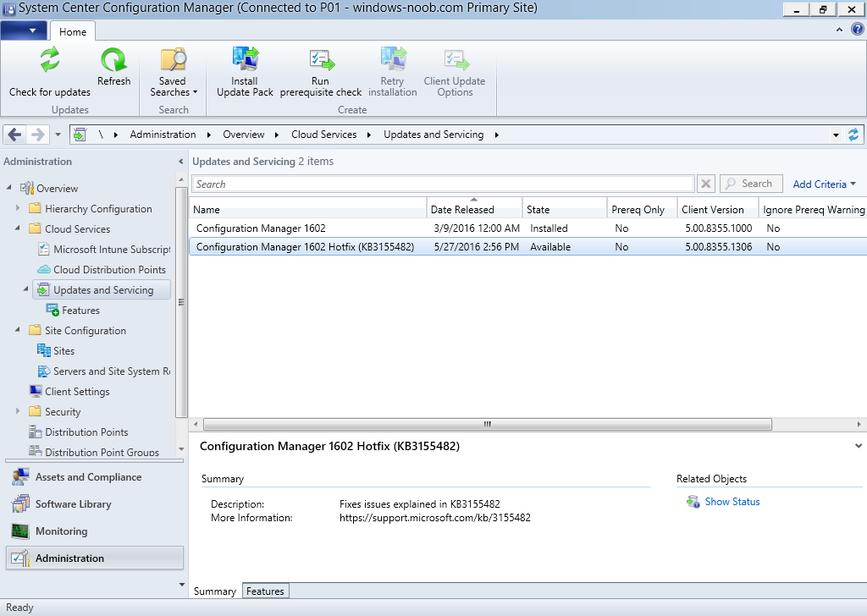Open Servers and Site System Roles node
Image resolution: width=867 pixels, height=616 pixels.
(104, 371)
